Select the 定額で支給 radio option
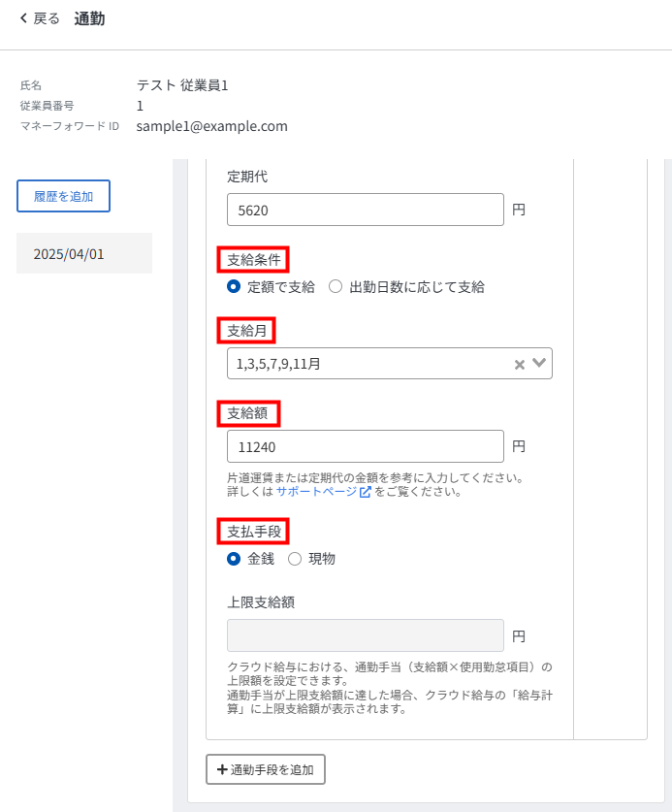 (234, 287)
